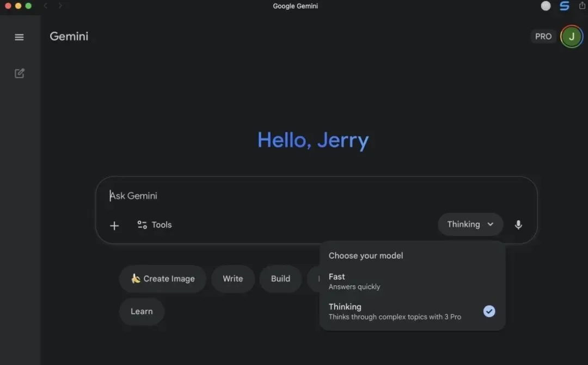Click the plus icon to add files
The height and width of the screenshot is (365, 588).
click(x=114, y=226)
